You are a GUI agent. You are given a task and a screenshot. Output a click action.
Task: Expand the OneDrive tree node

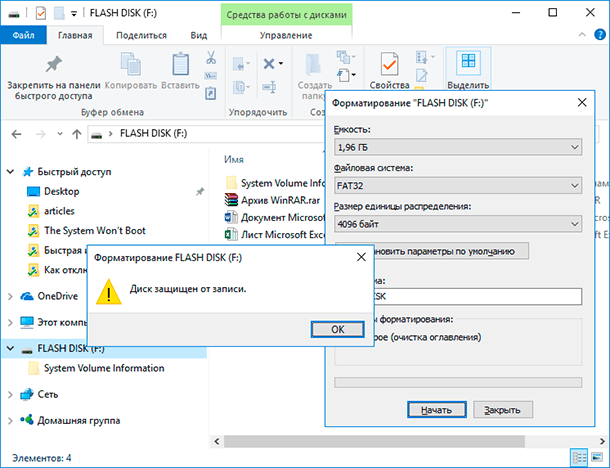pos(11,296)
